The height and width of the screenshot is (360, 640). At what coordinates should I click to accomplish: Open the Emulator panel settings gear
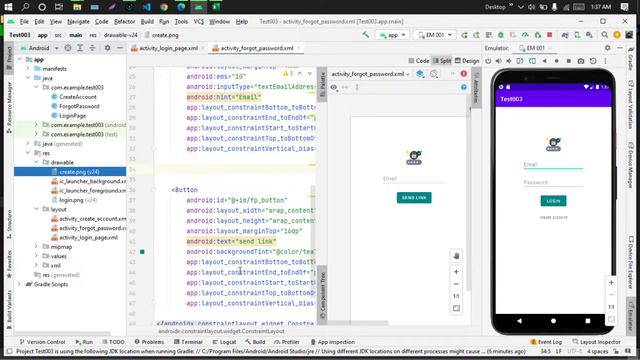[x=608, y=48]
